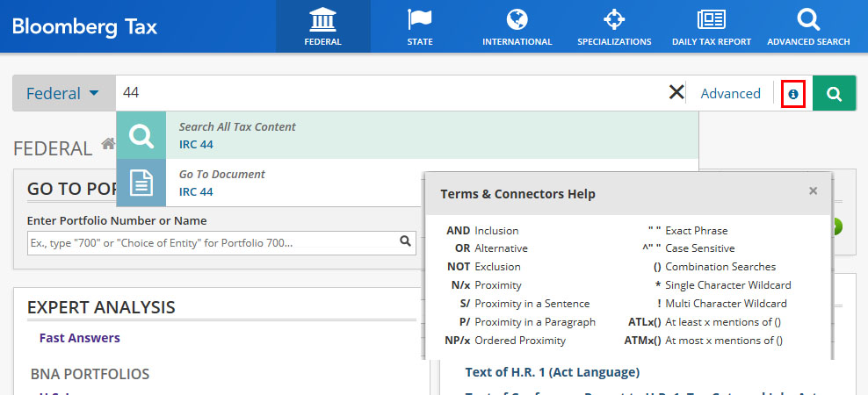Viewport: 868px width, 395px height.
Task: Click the Bloomberg Tax logo
Action: click(x=84, y=26)
